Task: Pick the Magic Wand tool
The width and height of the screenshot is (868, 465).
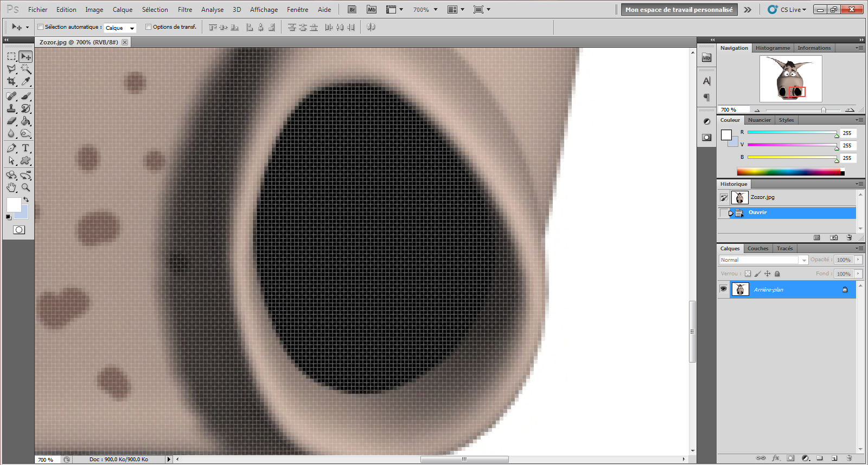Action: pos(25,69)
